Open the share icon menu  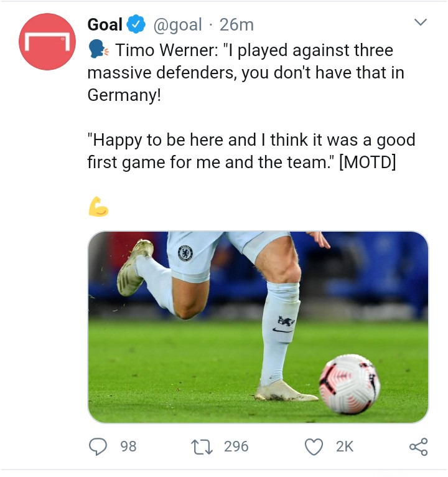(418, 446)
